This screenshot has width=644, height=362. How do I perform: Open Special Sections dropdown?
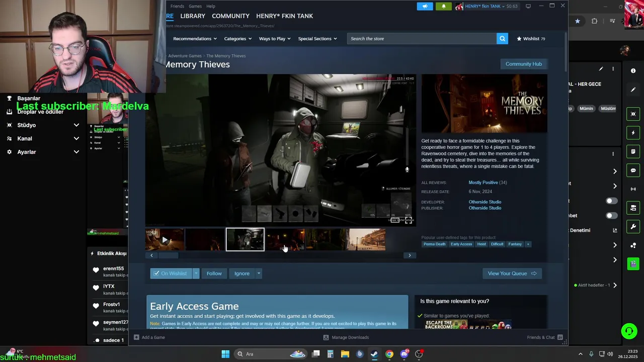[317, 39]
